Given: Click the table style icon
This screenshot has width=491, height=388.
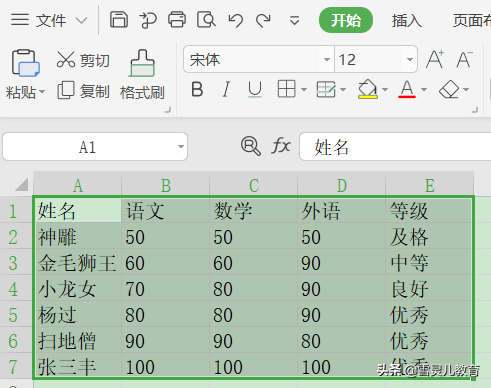Looking at the screenshot, I should (x=325, y=89).
